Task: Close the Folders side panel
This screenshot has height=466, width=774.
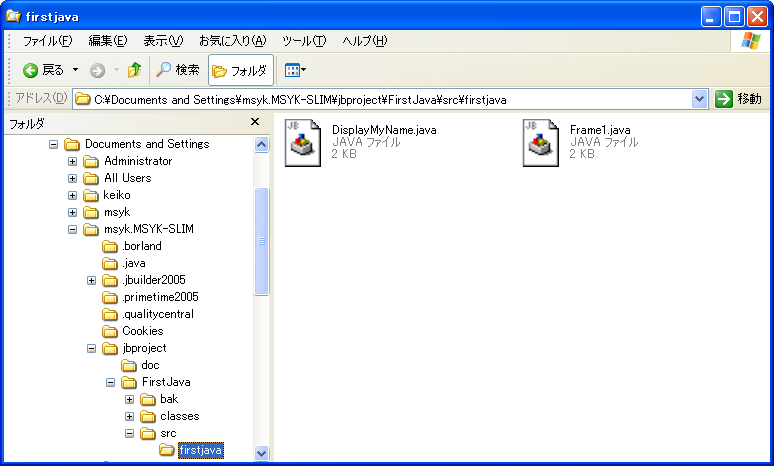Action: [x=255, y=122]
